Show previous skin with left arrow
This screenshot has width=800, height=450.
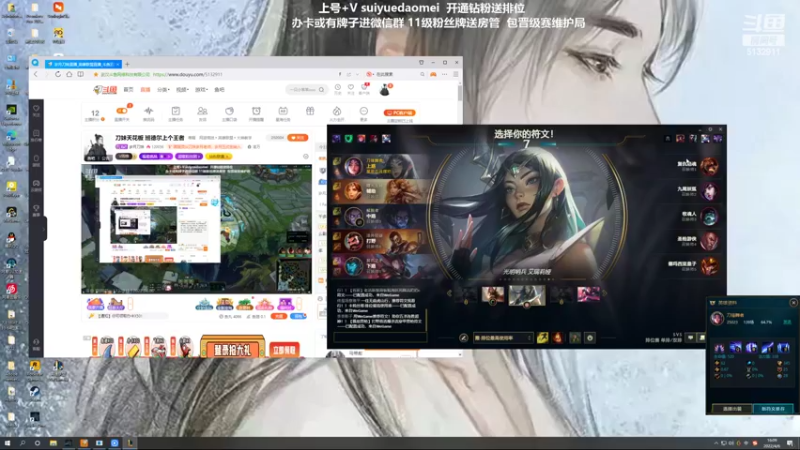[449, 293]
